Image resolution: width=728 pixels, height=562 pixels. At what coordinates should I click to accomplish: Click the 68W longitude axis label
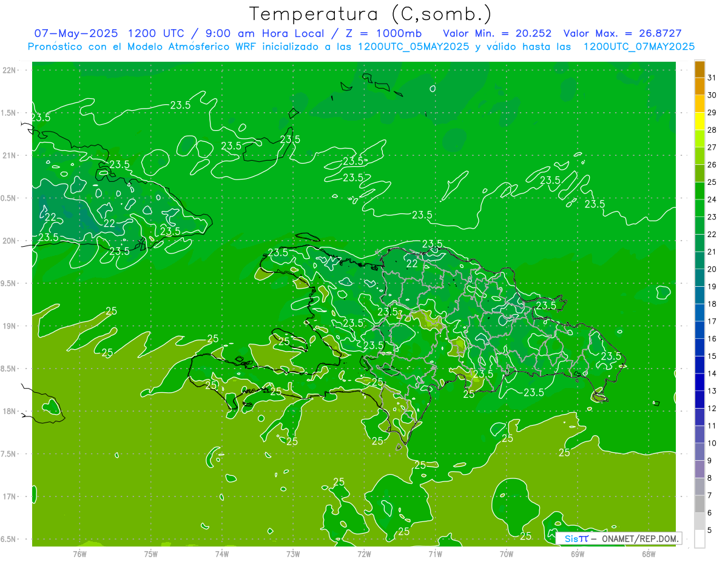tap(649, 554)
